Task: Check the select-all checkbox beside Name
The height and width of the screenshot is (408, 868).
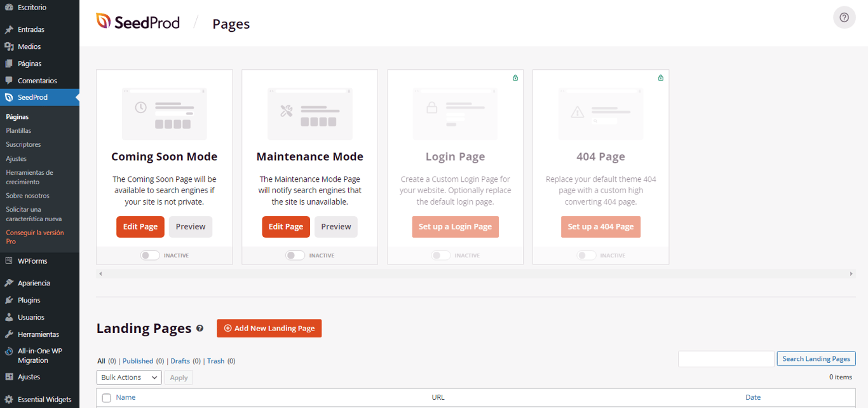Action: (x=107, y=398)
